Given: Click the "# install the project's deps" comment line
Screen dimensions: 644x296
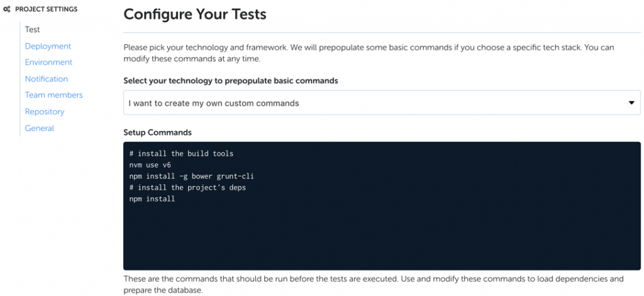Looking at the screenshot, I should [x=187, y=188].
